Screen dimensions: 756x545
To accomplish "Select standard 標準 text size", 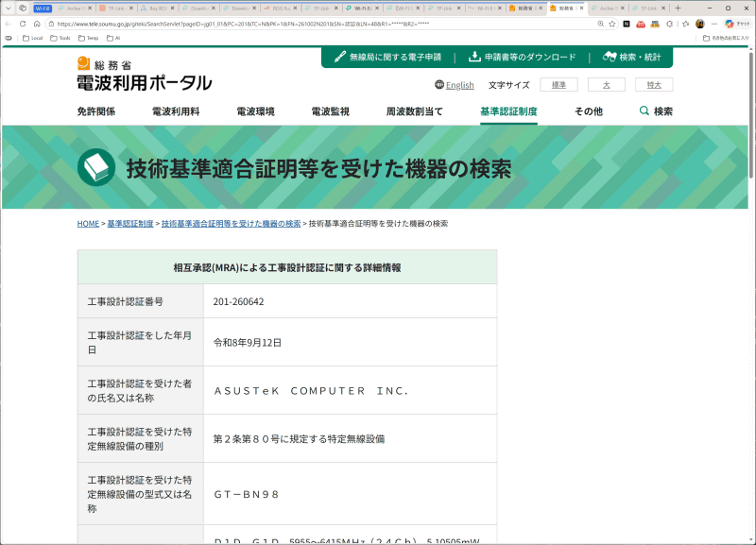I will pos(558,85).
